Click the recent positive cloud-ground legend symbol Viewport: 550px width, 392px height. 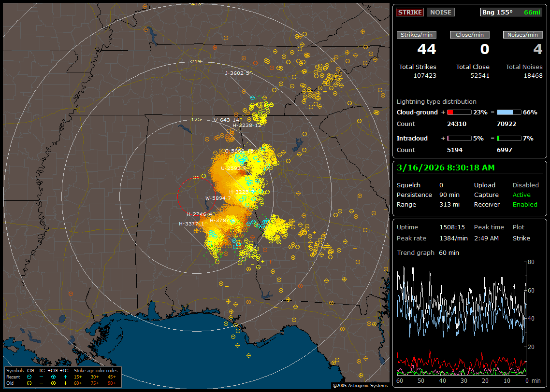tap(53, 377)
